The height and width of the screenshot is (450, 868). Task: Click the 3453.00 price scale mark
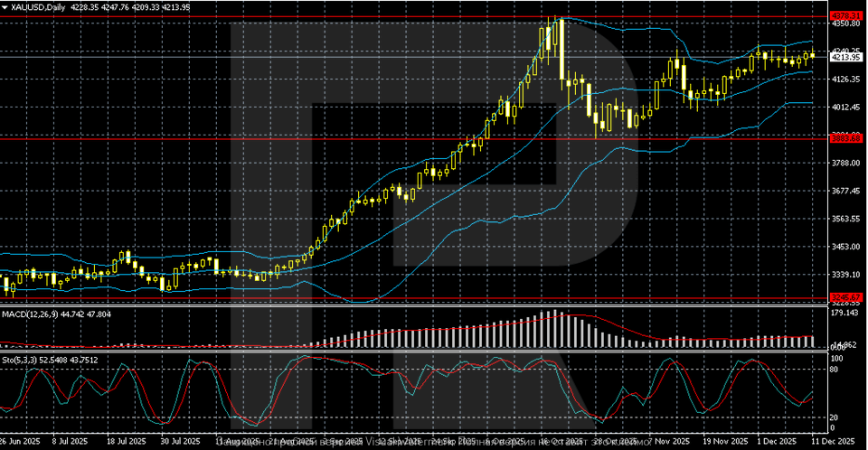click(845, 247)
